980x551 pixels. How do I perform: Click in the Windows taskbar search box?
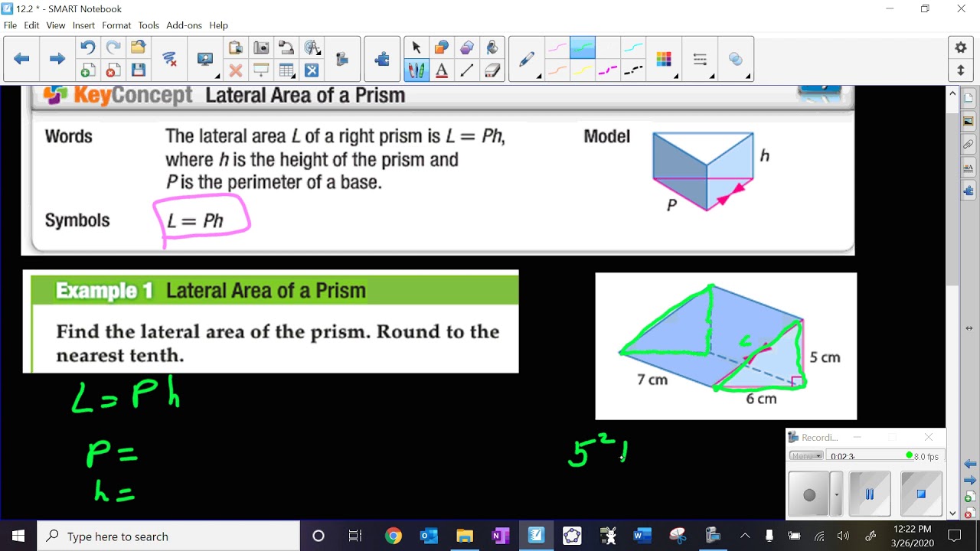(x=168, y=536)
